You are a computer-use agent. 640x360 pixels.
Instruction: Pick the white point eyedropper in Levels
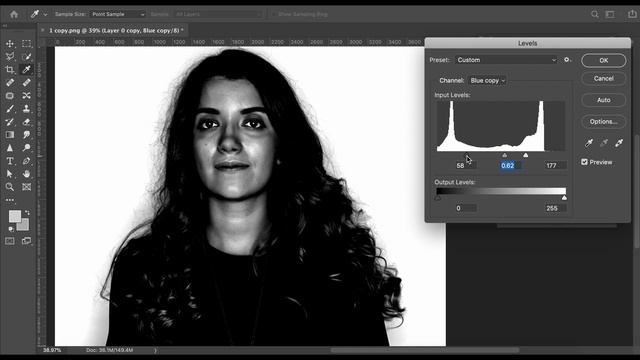pos(619,142)
